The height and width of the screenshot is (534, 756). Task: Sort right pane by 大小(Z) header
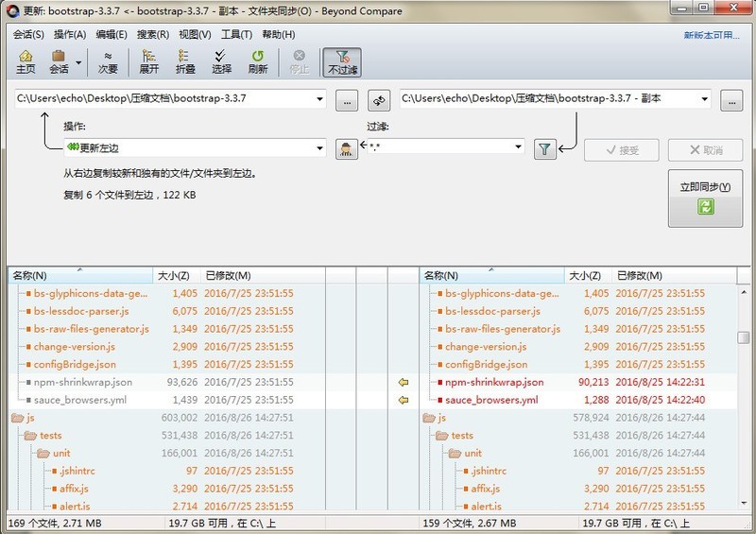point(588,275)
